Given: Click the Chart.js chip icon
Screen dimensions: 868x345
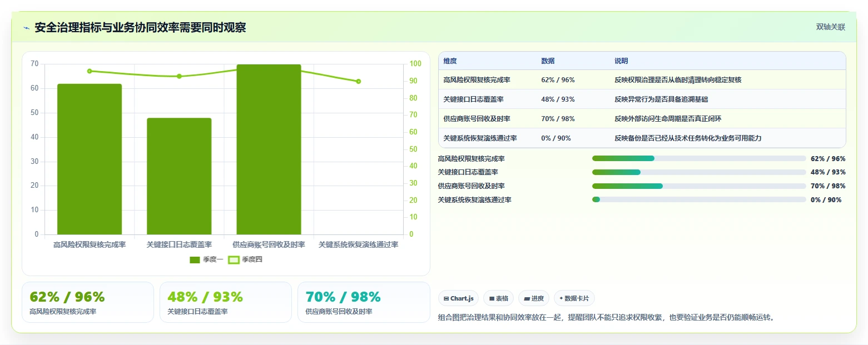Looking at the screenshot, I should [446, 299].
